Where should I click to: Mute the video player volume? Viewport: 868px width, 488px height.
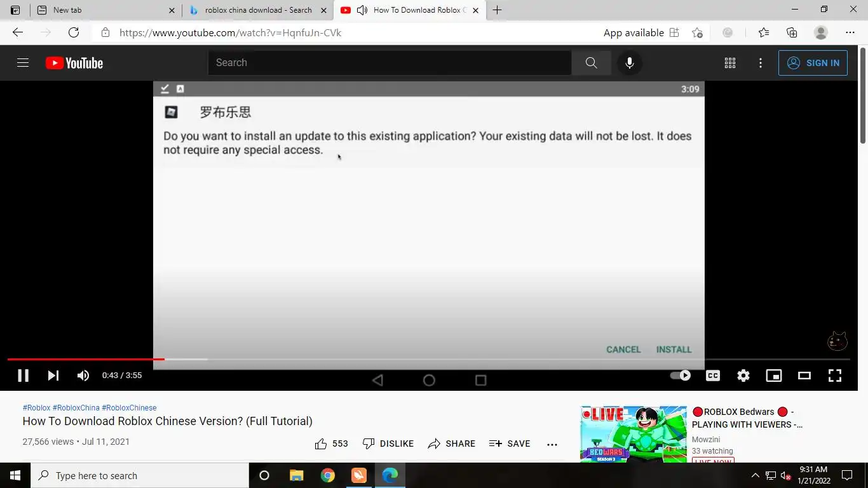click(83, 376)
